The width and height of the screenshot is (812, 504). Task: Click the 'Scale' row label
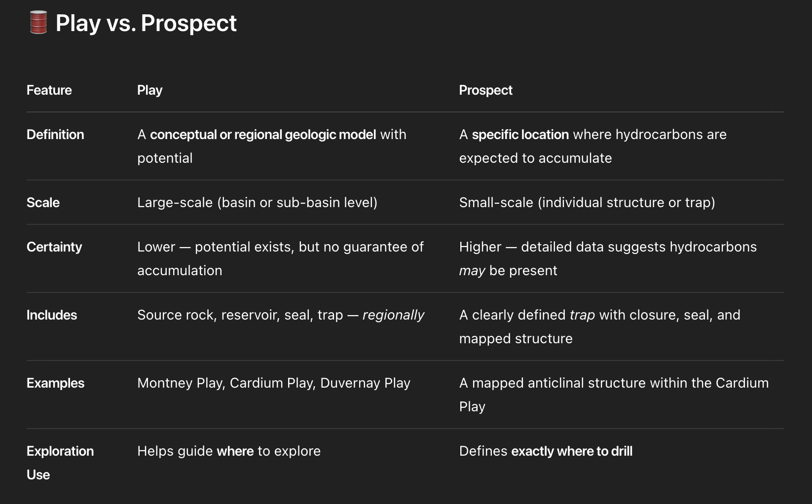43,203
